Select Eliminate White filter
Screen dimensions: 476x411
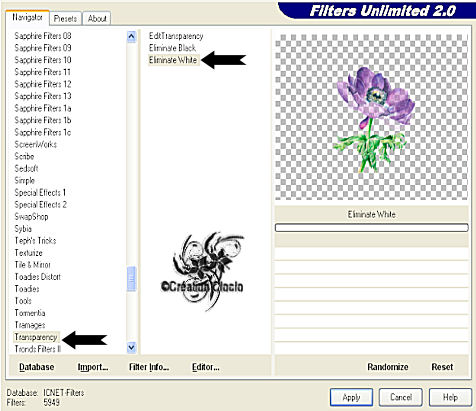173,60
